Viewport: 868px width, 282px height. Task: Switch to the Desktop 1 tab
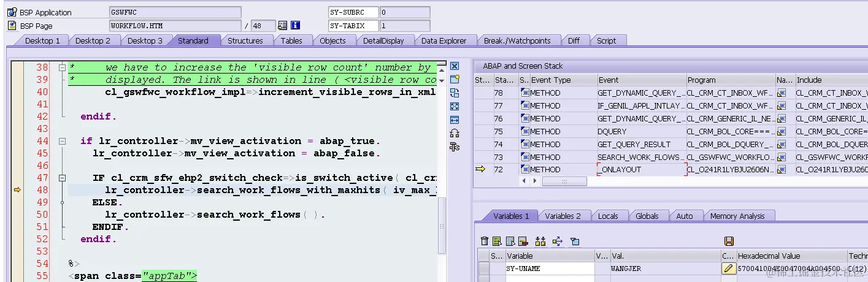pyautogui.click(x=42, y=40)
